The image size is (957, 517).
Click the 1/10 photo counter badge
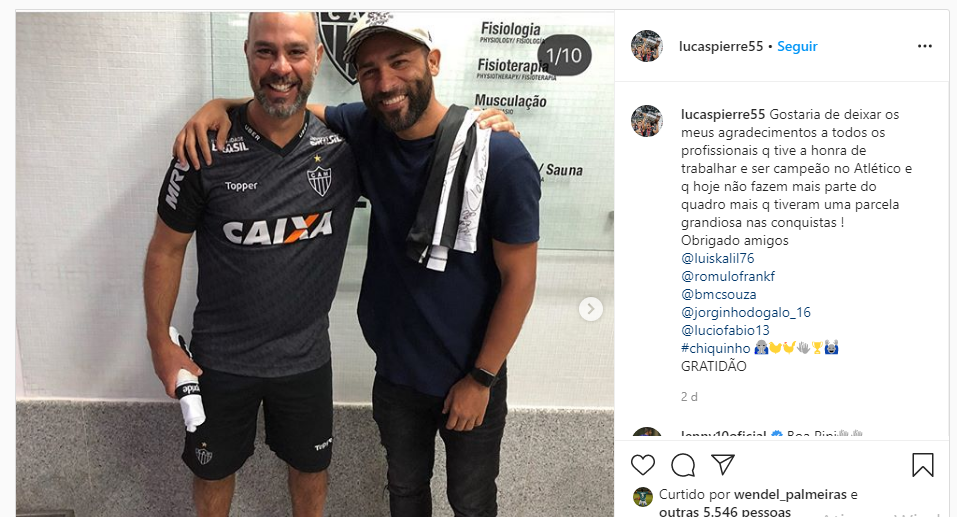pyautogui.click(x=564, y=56)
